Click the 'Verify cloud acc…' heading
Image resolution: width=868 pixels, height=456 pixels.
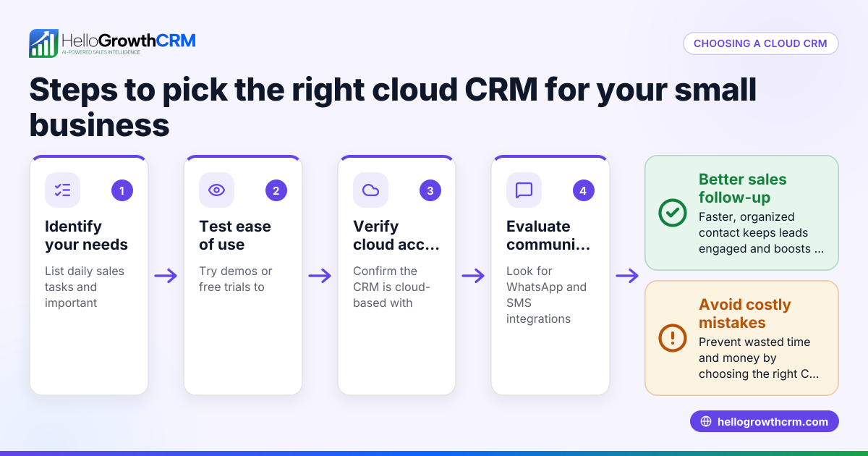pyautogui.click(x=396, y=235)
